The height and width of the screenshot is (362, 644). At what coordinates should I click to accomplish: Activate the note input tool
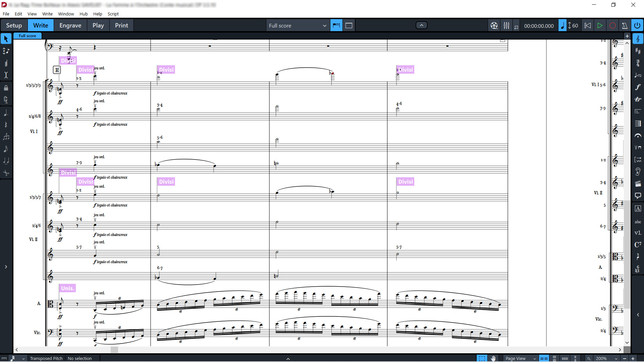click(6, 51)
